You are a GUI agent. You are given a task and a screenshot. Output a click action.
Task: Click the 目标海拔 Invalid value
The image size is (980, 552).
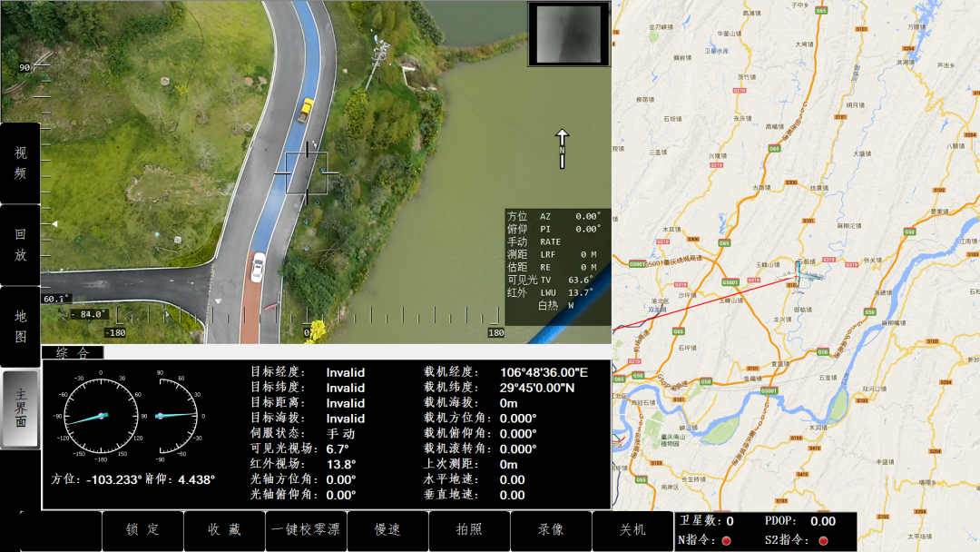pyautogui.click(x=346, y=419)
